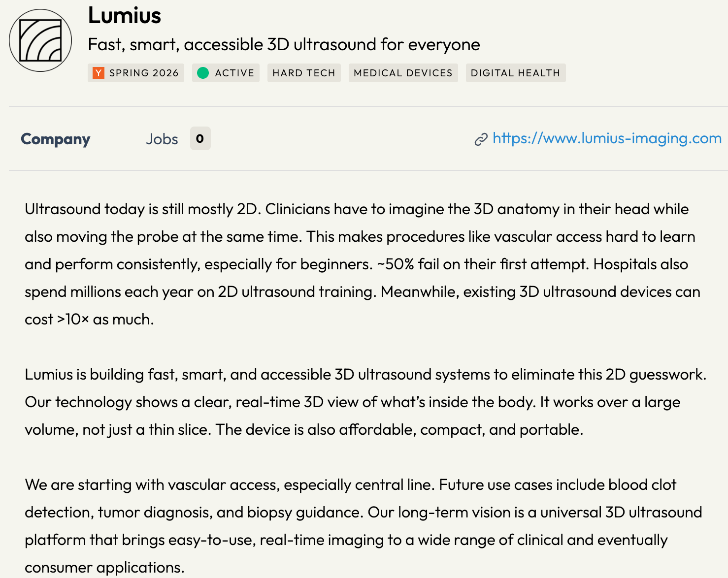Click the green active status dot
728x578 pixels.
pyautogui.click(x=203, y=73)
